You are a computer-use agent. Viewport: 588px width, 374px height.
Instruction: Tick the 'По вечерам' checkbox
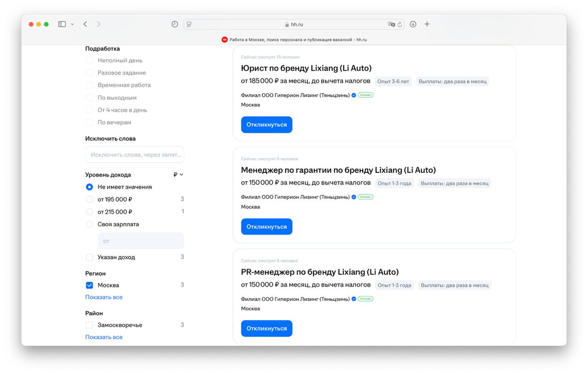pyautogui.click(x=90, y=123)
